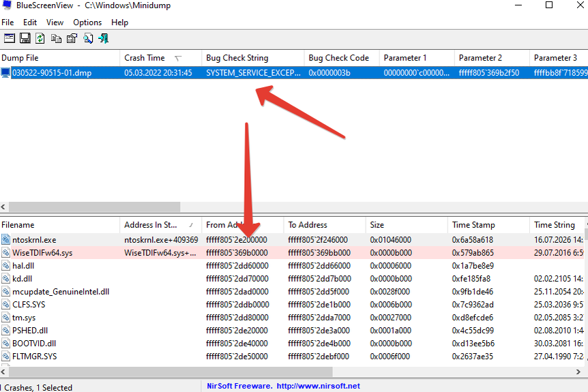
Task: Select ntoskrnl.exe+409369 address cell
Action: tap(161, 239)
